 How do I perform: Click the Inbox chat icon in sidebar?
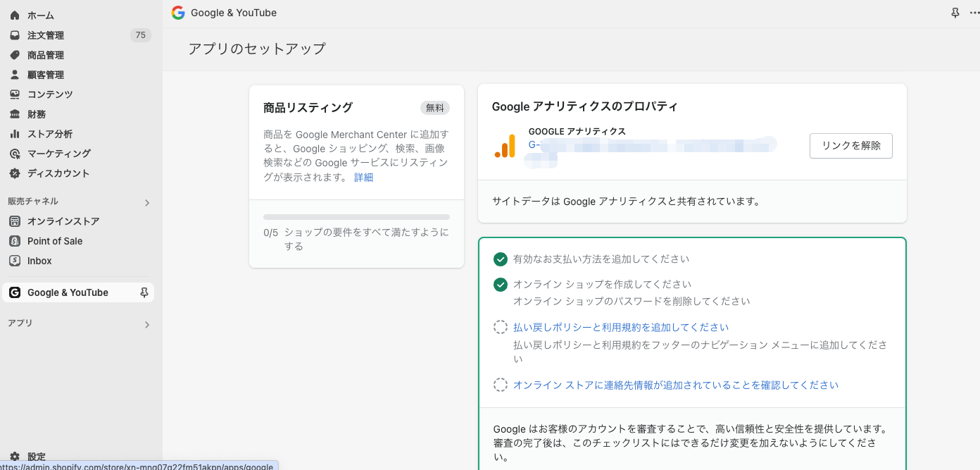[x=15, y=261]
